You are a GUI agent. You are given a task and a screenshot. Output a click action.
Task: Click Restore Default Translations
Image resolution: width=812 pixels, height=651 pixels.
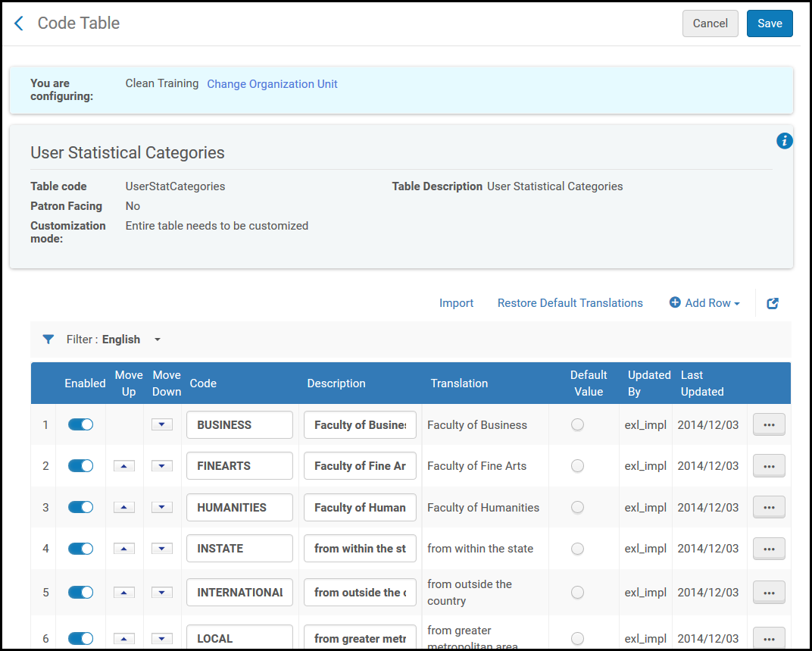(570, 303)
